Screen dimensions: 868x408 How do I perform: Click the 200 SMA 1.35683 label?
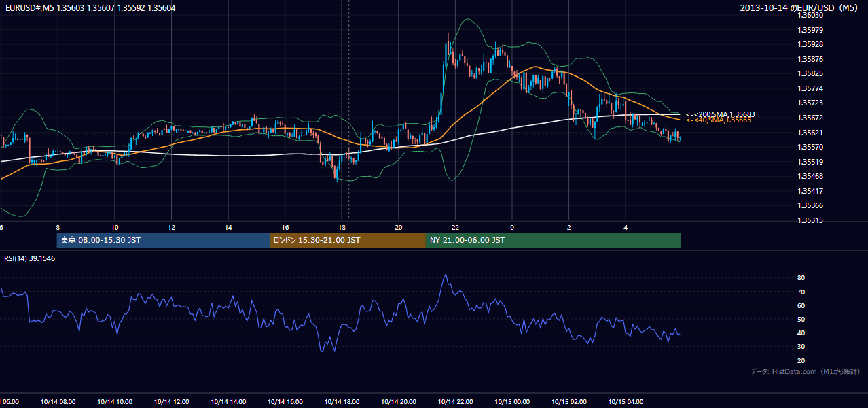tap(721, 114)
